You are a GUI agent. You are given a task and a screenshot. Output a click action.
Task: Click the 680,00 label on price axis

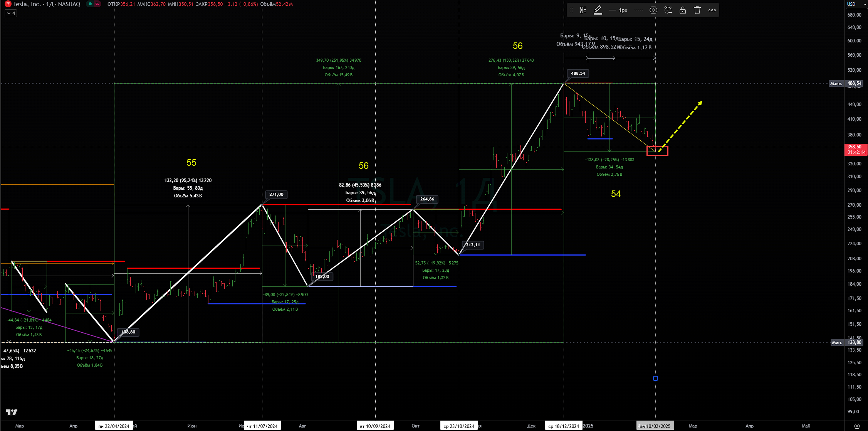tap(855, 15)
